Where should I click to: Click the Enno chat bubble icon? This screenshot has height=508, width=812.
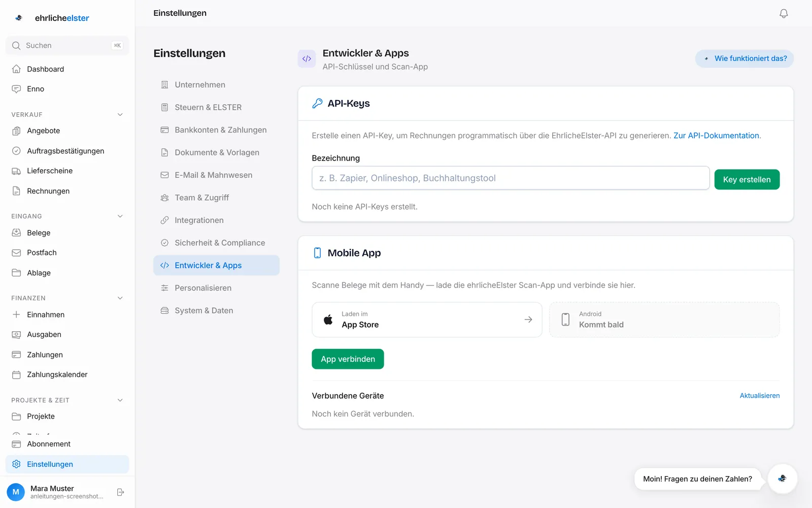click(16, 89)
